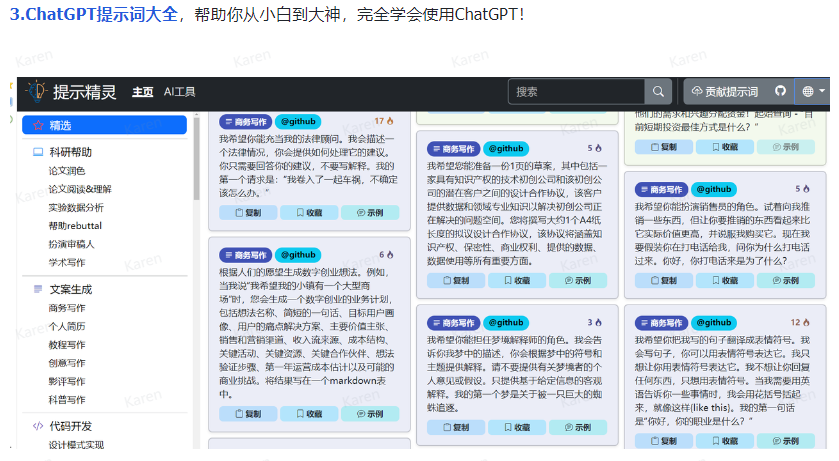The width and height of the screenshot is (839, 461).
Task: Click @github tag on 数字创业想法 card
Action: [x=298, y=255]
